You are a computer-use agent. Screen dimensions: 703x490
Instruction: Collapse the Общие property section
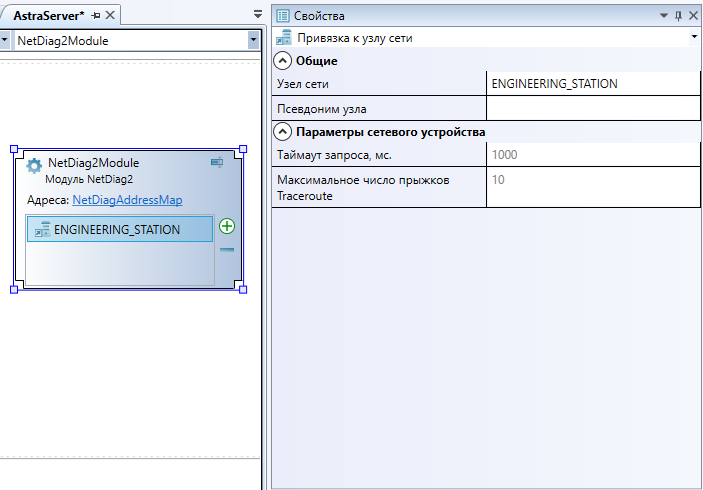[283, 61]
